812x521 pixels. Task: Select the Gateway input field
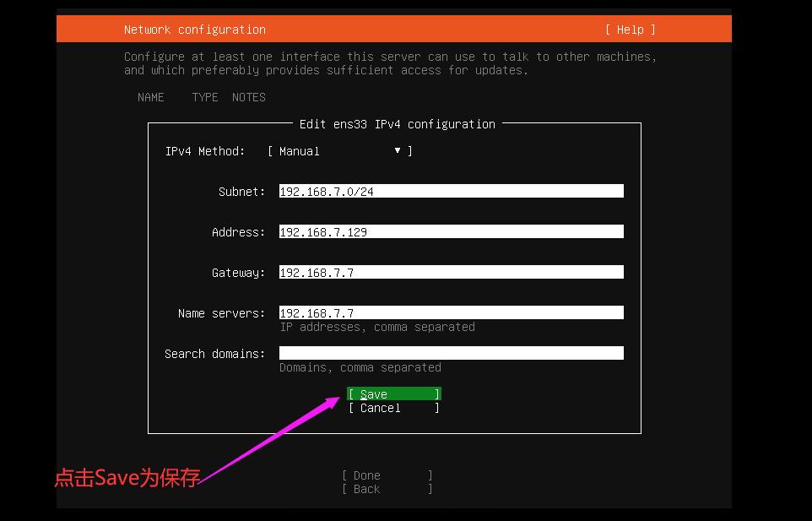pos(451,273)
